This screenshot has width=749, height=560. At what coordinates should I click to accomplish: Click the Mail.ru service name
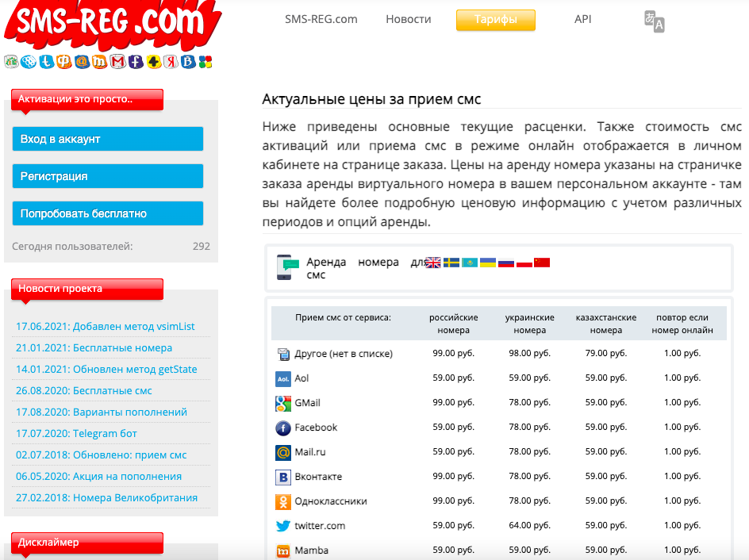[x=310, y=452]
